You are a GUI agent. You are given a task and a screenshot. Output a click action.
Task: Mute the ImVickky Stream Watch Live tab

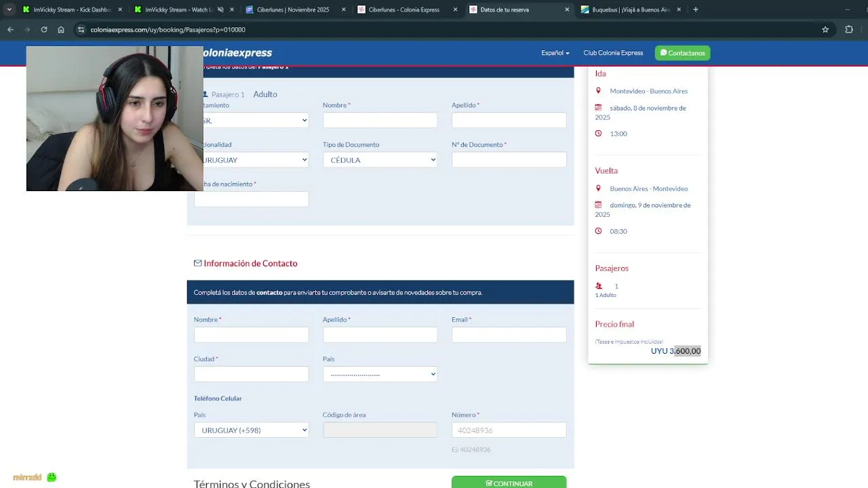220,9
